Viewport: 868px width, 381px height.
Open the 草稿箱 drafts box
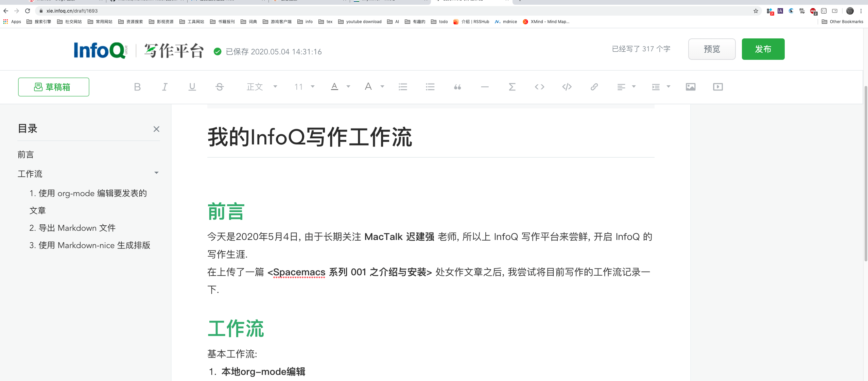[54, 87]
